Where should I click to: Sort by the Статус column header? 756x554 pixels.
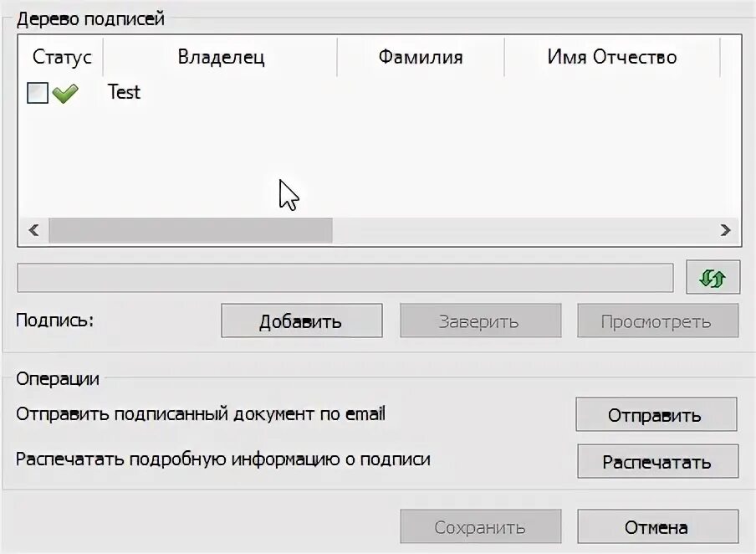tap(62, 57)
